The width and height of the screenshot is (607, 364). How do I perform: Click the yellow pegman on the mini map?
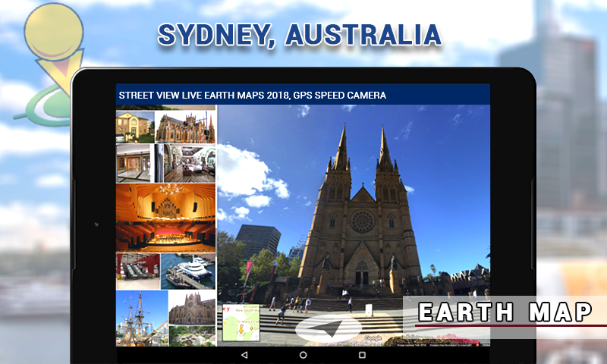point(241,330)
